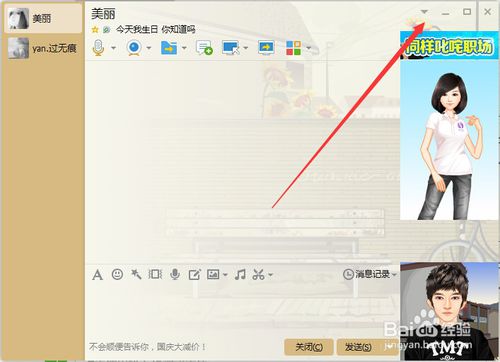Open 消息记录 message history

point(367,274)
